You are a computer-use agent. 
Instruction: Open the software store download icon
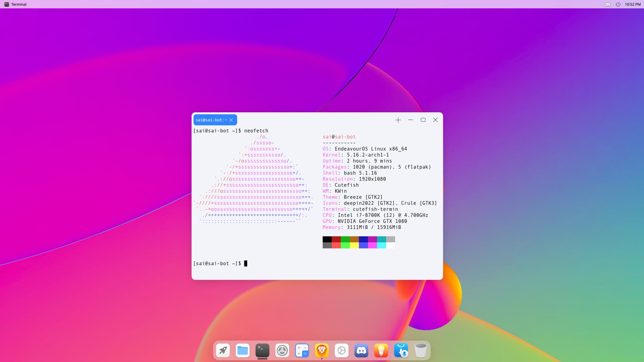click(x=401, y=351)
